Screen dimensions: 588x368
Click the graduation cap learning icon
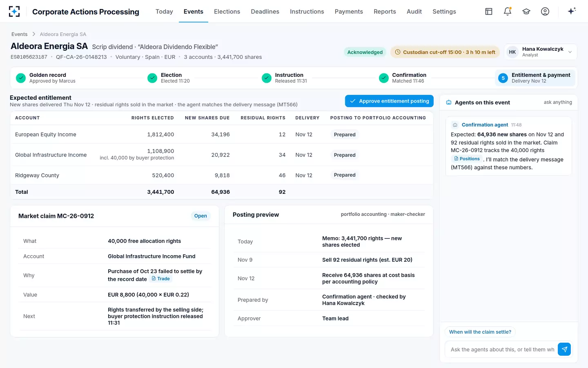click(526, 11)
